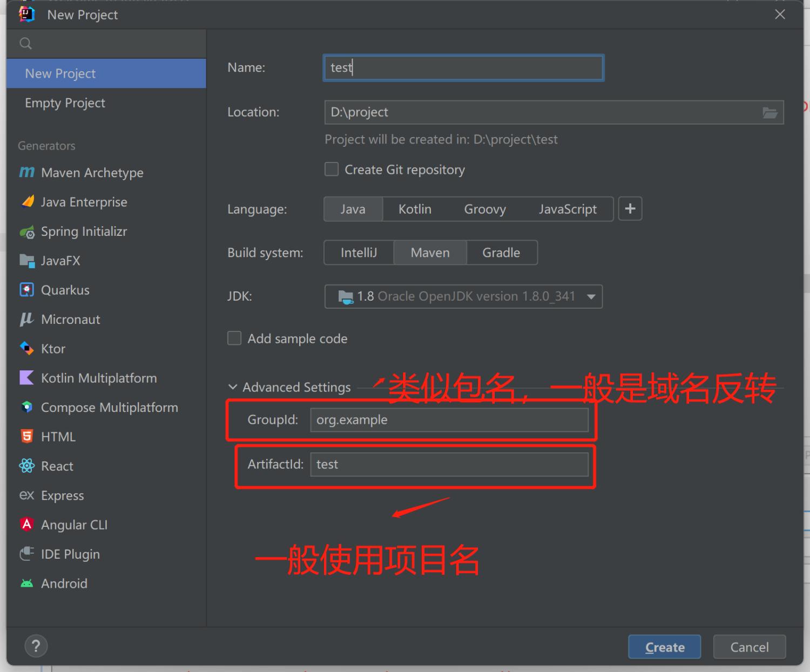This screenshot has width=810, height=672.
Task: Enable the Create Git repository checkbox
Action: [x=331, y=169]
